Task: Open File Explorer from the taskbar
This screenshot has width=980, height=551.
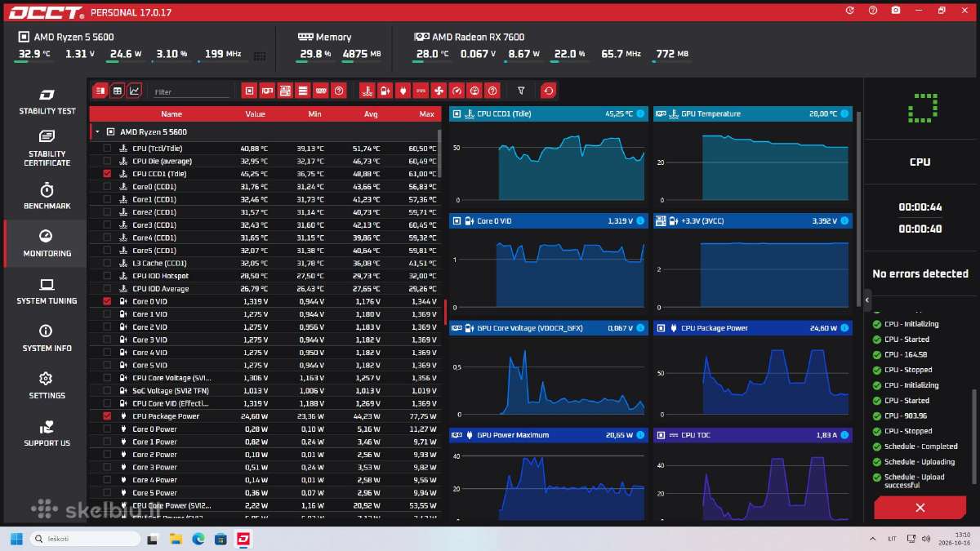Action: [x=176, y=539]
